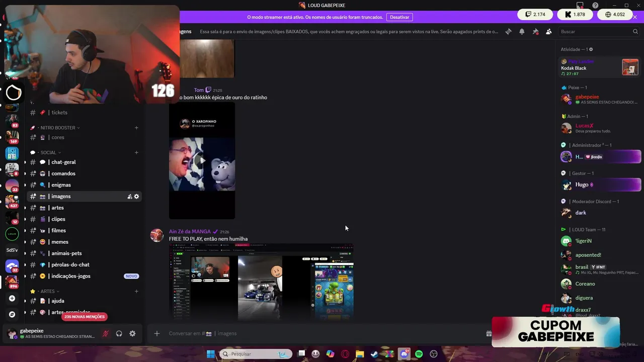This screenshot has height=362, width=644.
Task: Open Windows Start menu
Action: click(211, 354)
